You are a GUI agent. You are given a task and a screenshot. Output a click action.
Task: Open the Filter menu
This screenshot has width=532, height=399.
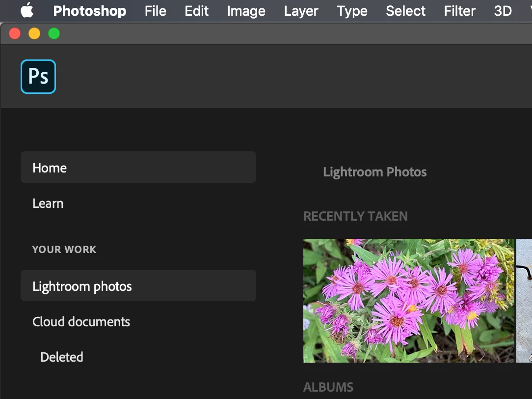pos(459,11)
